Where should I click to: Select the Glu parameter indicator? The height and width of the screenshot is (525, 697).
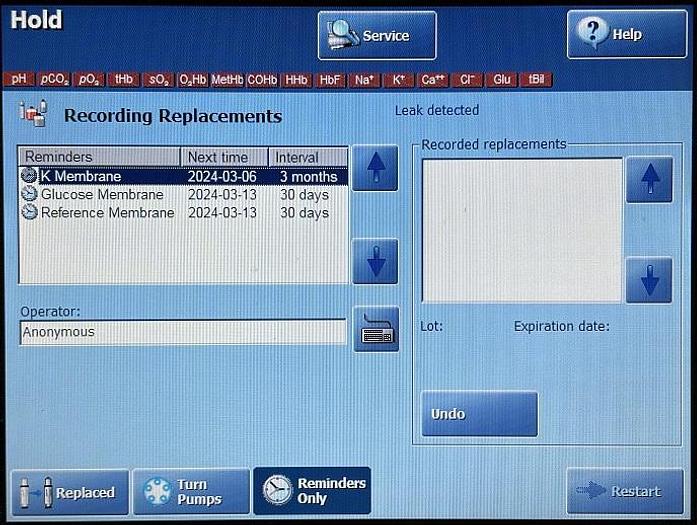(501, 80)
